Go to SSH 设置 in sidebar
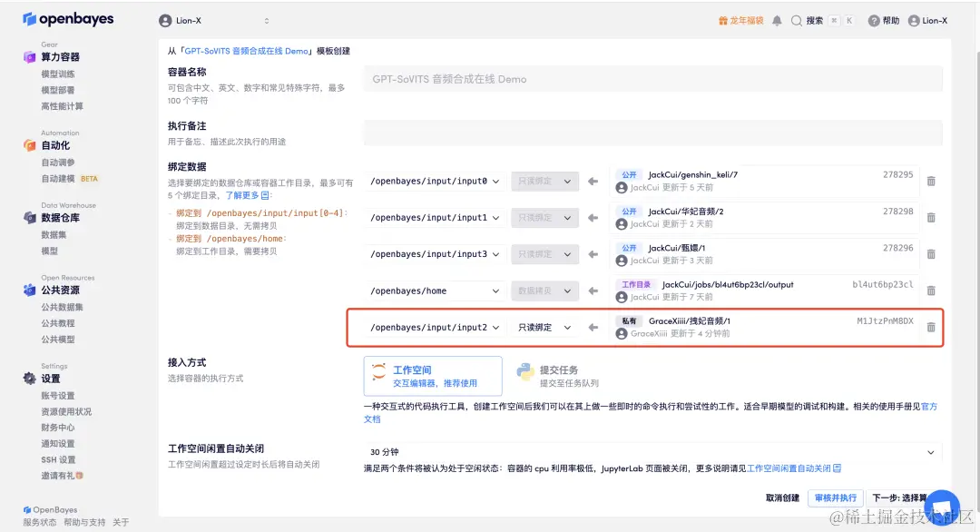Viewport: 980px width, 532px height. coord(59,459)
